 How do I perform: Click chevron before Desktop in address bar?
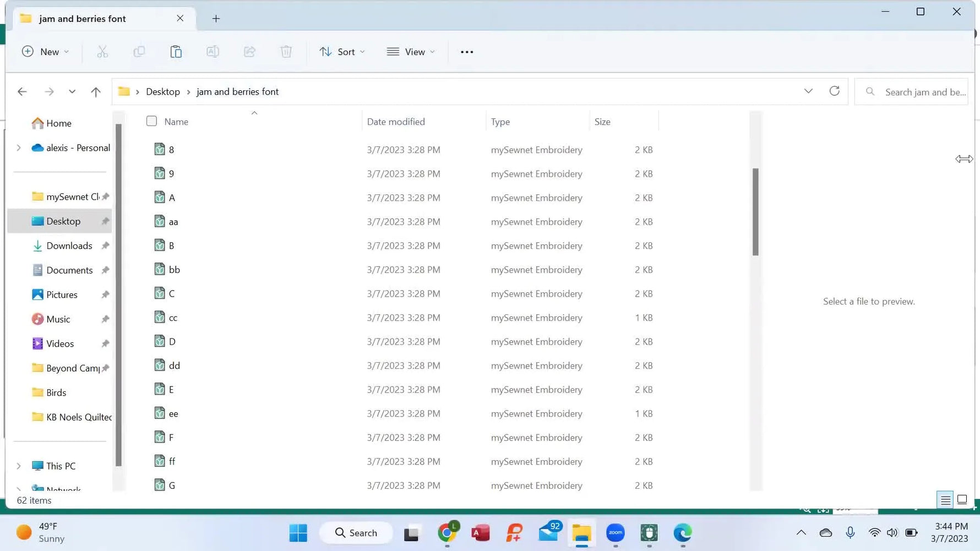click(138, 92)
